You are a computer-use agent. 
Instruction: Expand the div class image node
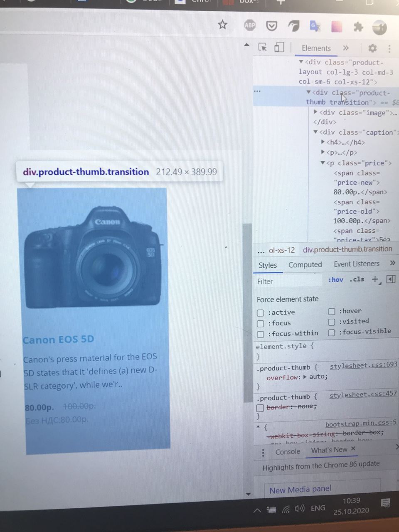click(316, 112)
